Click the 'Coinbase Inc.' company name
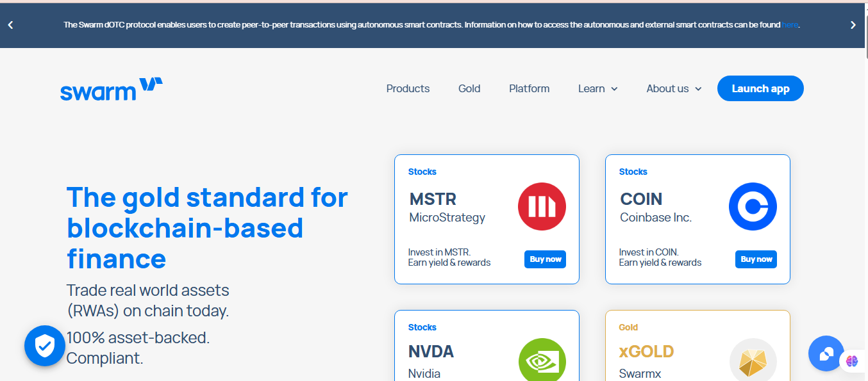 click(656, 218)
